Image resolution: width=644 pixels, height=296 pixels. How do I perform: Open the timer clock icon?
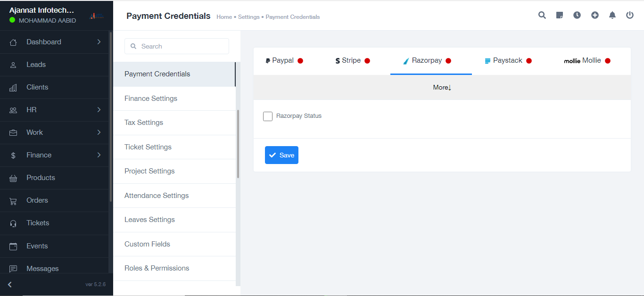tap(577, 15)
